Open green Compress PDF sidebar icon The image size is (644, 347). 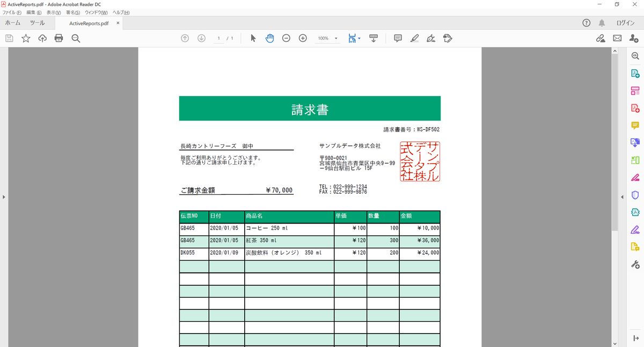coord(635,160)
